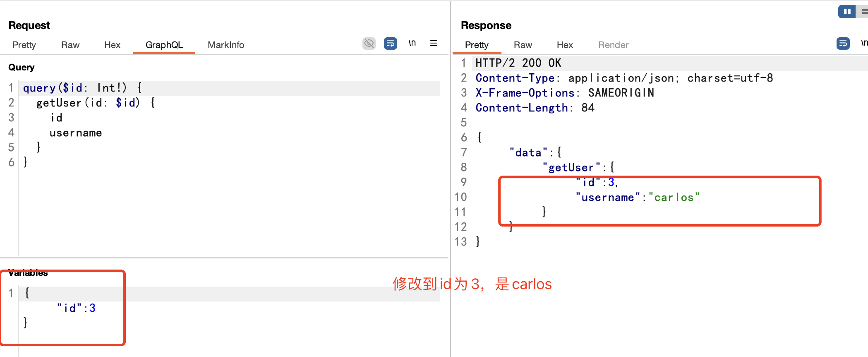Select the side-by-side layout icon
Viewport: 868px width, 357px height.
tap(846, 12)
